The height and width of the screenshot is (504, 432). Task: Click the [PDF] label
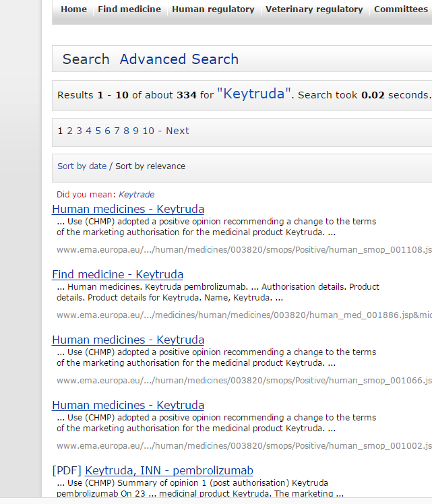pos(67,470)
